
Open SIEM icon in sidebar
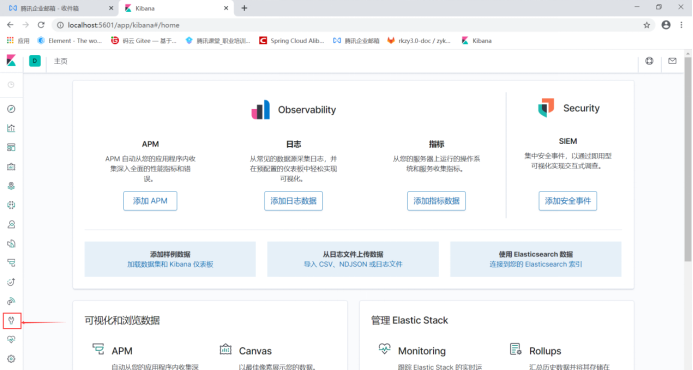pos(11,301)
